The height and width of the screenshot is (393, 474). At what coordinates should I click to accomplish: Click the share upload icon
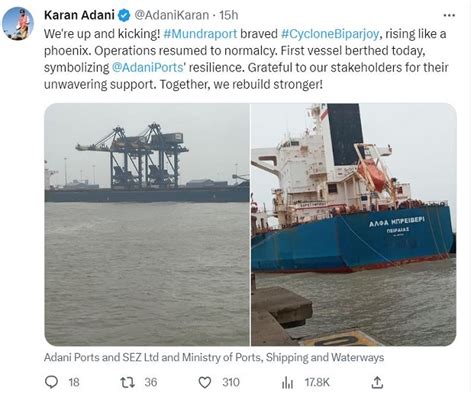(x=377, y=382)
